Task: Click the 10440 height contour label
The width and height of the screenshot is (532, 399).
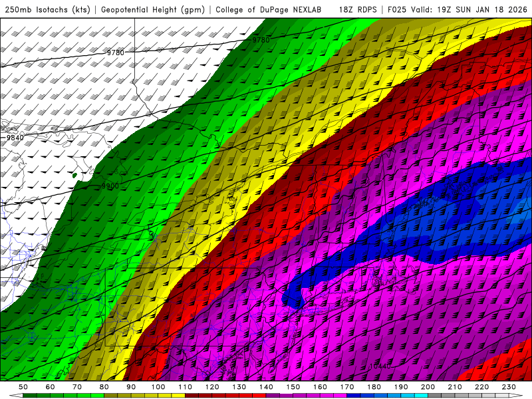Action: (380, 366)
